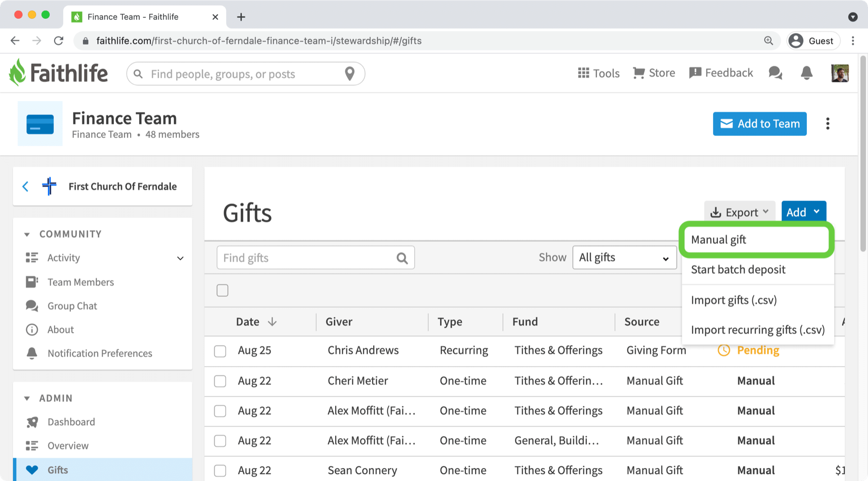Screen dimensions: 868x481
Task: Open First Church Of Ferndale link
Action: [122, 187]
